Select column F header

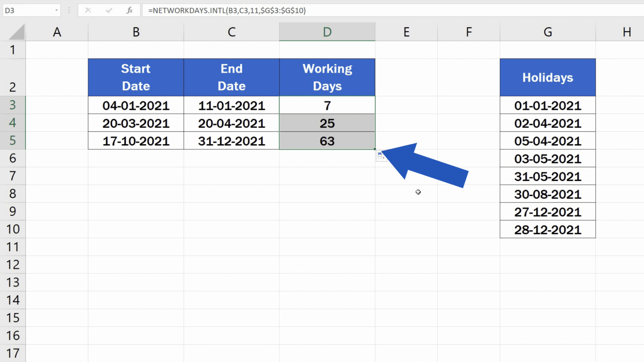pyautogui.click(x=469, y=32)
